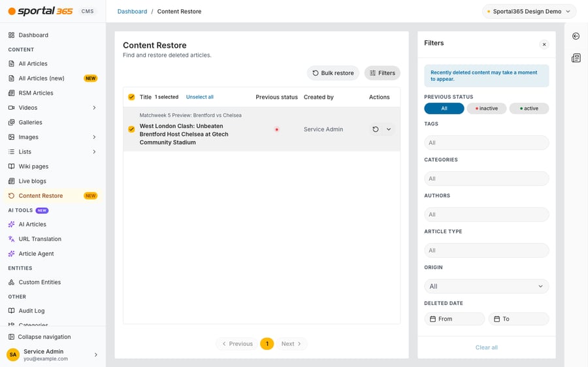Viewport: 588px width, 367px height.
Task: Click the Unselect all link
Action: click(199, 97)
